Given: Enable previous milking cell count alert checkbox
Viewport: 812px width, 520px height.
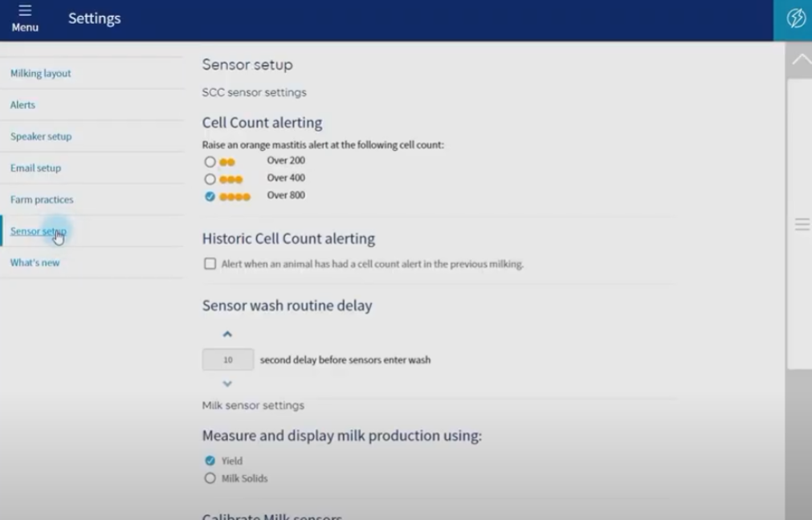Looking at the screenshot, I should 210,264.
